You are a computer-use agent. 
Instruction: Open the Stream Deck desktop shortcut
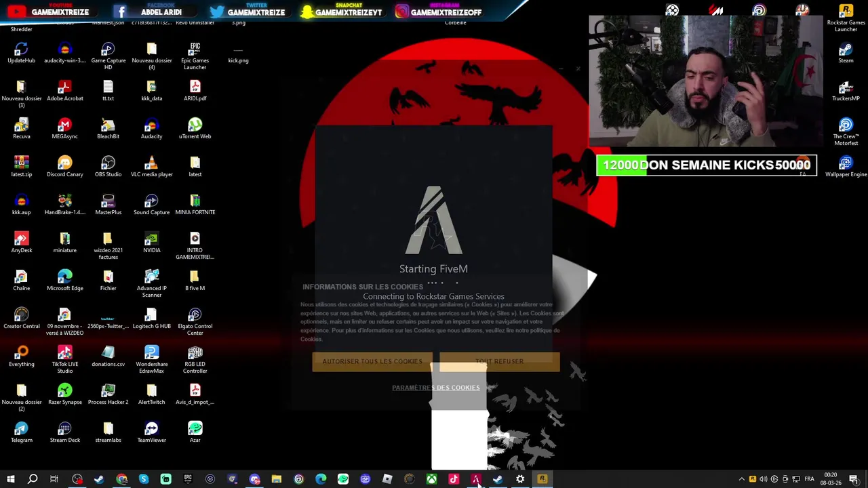coord(64,433)
